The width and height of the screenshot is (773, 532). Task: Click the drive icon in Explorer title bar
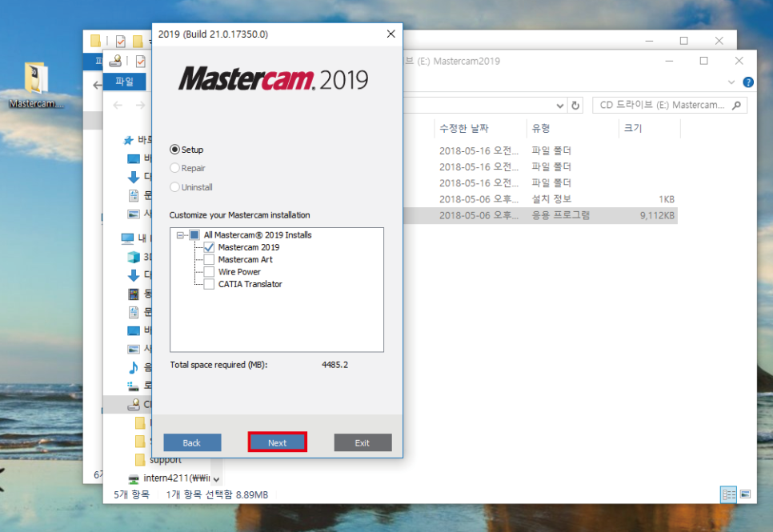(x=115, y=61)
